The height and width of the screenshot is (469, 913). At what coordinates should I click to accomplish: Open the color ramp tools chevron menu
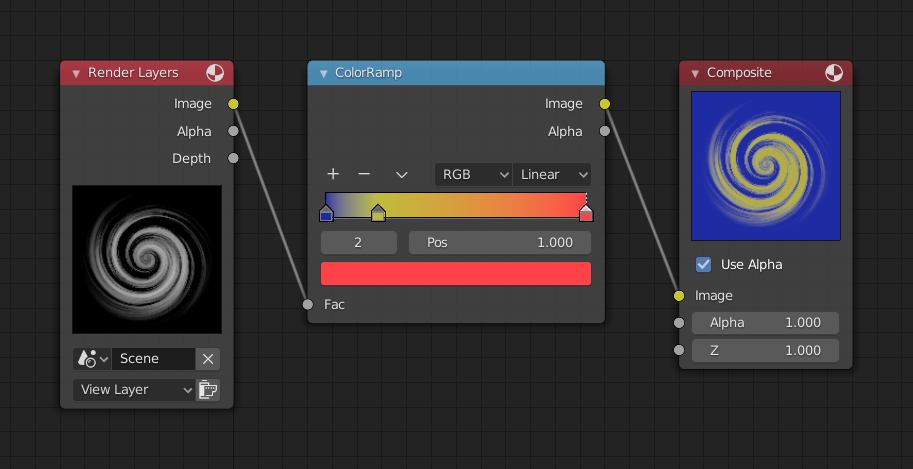pyautogui.click(x=401, y=174)
